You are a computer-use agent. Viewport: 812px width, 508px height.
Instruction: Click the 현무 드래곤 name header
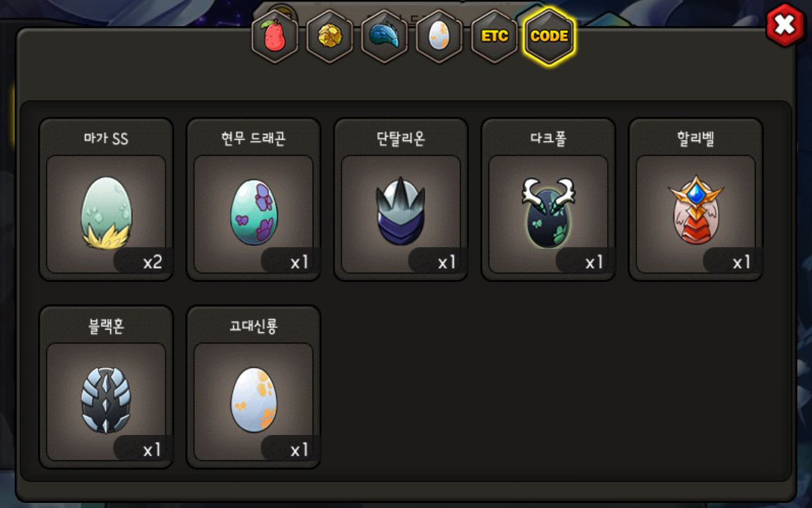pos(253,138)
